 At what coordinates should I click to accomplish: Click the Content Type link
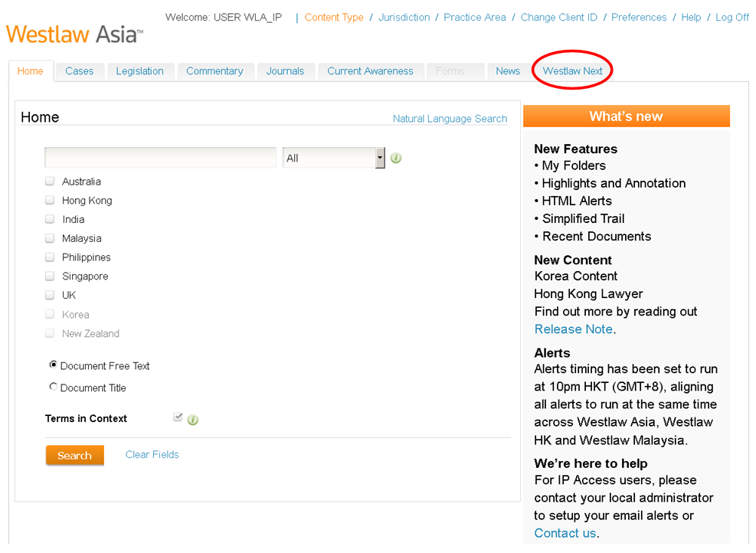click(x=334, y=18)
